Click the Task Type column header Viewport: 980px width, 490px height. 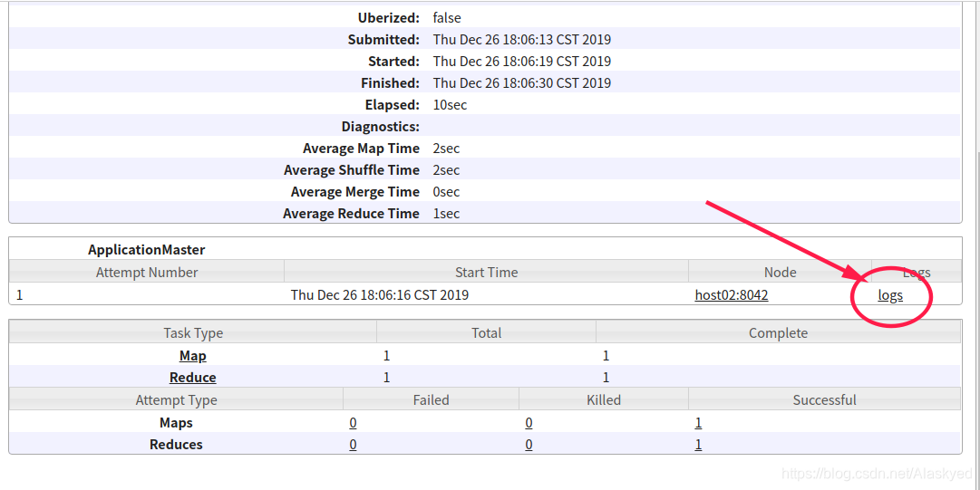[193, 332]
